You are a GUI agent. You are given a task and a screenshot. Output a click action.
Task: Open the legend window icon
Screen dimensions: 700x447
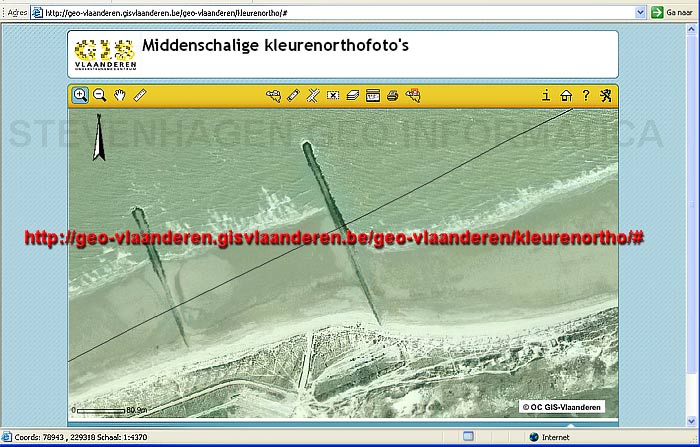373,96
